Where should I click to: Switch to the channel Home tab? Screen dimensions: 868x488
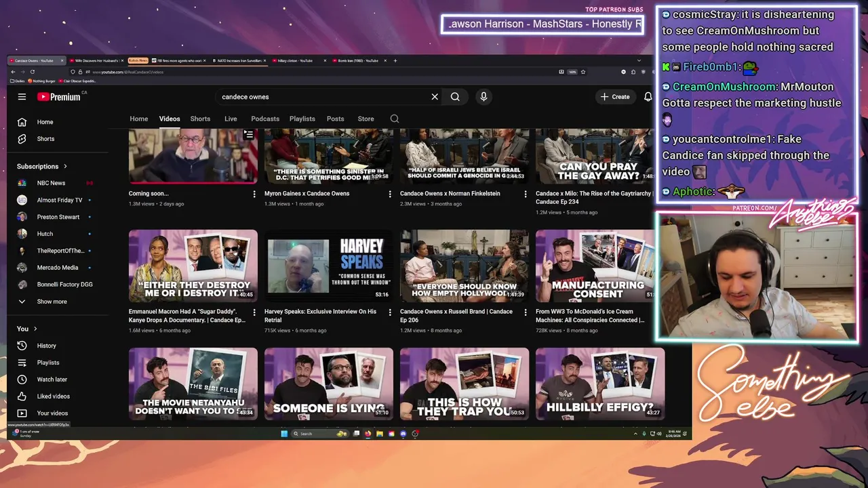139,119
